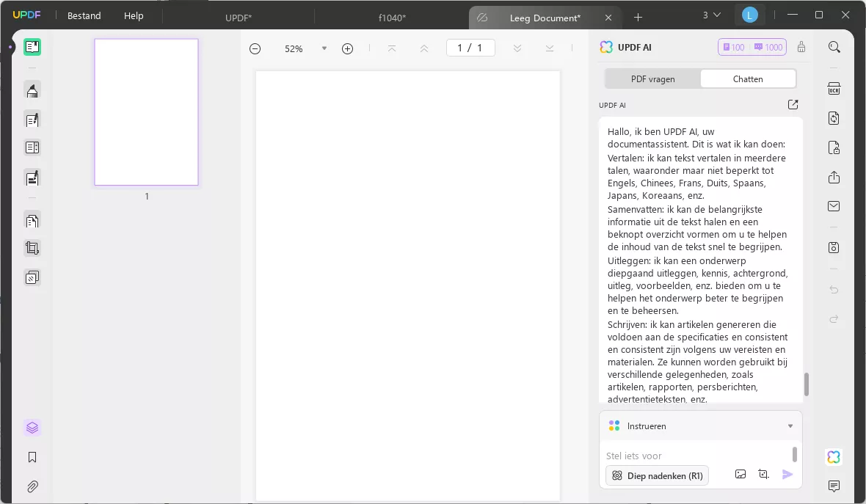Viewport: 866px width, 504px height.
Task: Open the zoom level dropdown
Action: (x=324, y=48)
